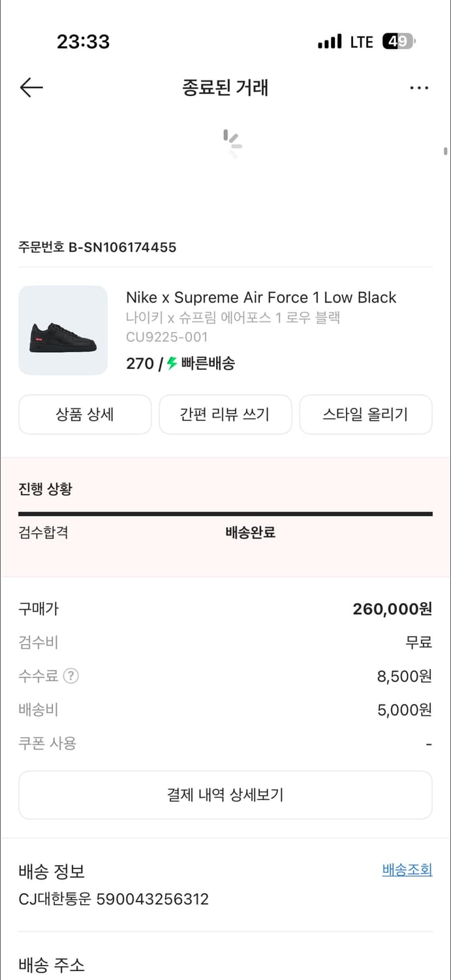Upload a style with 스타일 올리기
451x980 pixels.
click(x=365, y=414)
